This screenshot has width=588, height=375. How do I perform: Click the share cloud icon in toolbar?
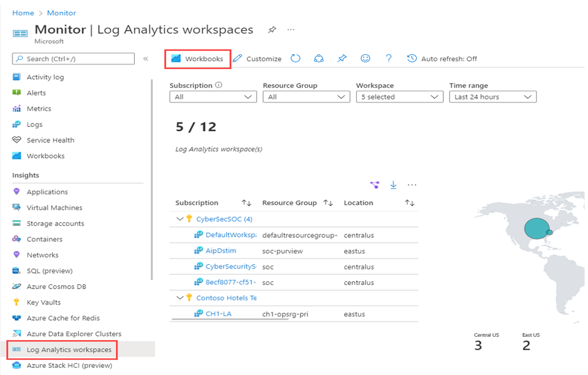[x=319, y=58]
